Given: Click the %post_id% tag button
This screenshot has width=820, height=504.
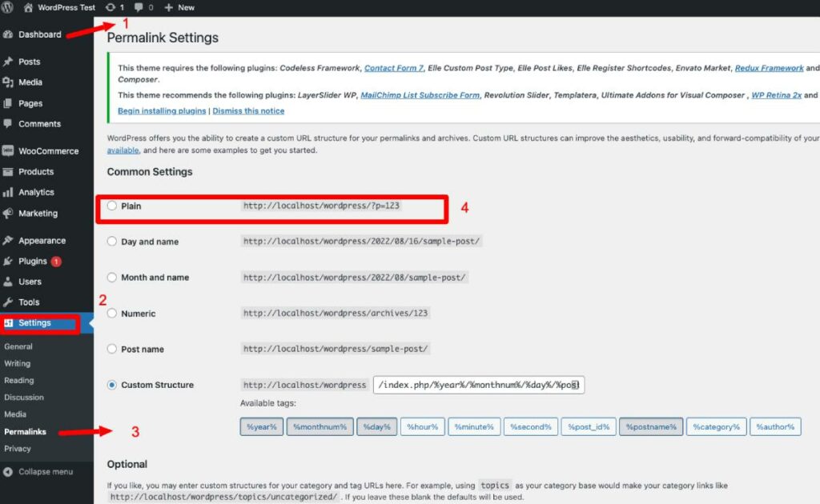Looking at the screenshot, I should 589,426.
